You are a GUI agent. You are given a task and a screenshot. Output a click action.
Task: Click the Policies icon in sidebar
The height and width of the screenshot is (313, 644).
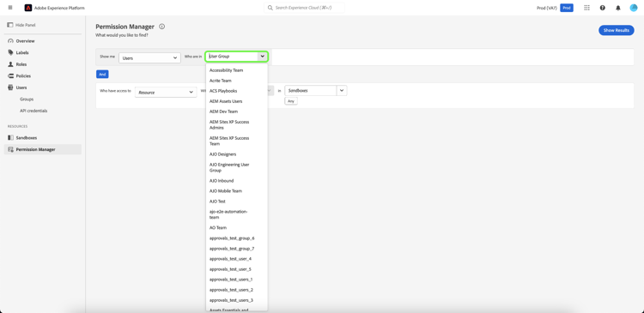(x=10, y=75)
